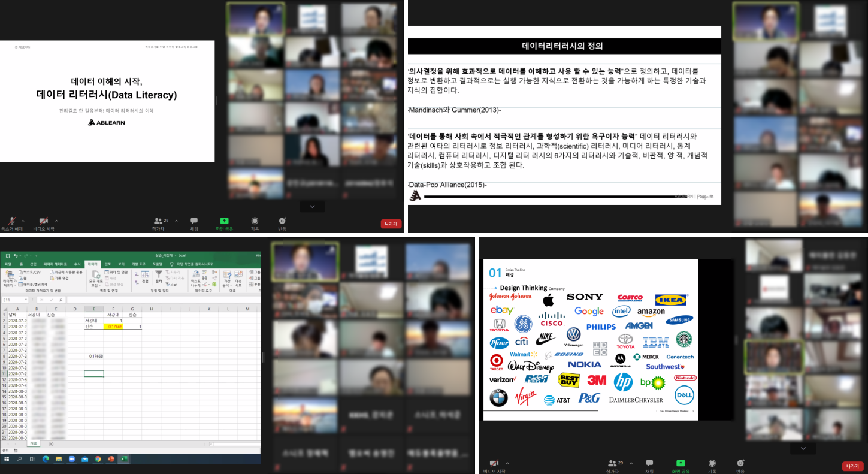Open 쿼리 및 연결 pane in Excel
This screenshot has width=868, height=474.
[116, 272]
